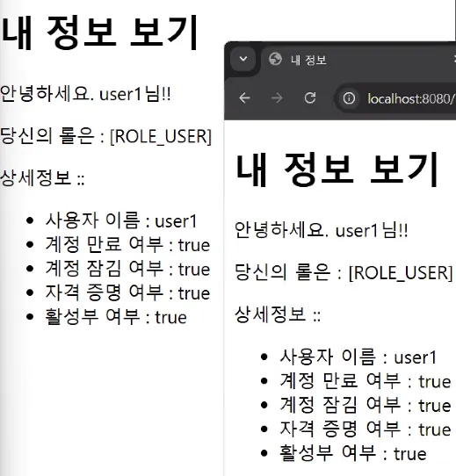The height and width of the screenshot is (476, 456).
Task: Open the tab search dropdown chevron
Action: click(x=243, y=59)
